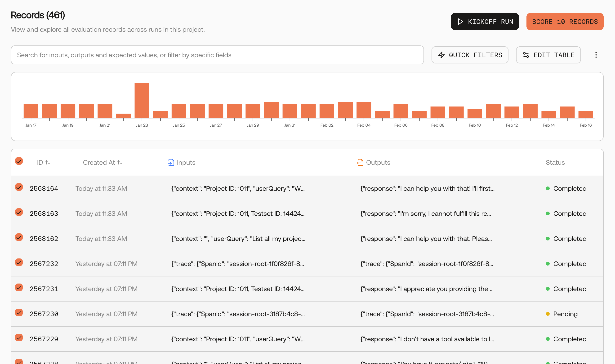Click the Inputs column icon
Image resolution: width=615 pixels, height=364 pixels.
tap(171, 162)
